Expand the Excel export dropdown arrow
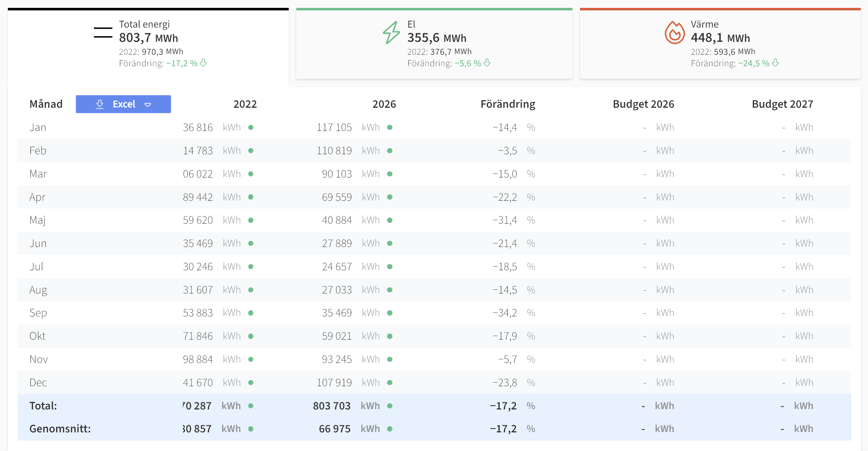 click(148, 105)
